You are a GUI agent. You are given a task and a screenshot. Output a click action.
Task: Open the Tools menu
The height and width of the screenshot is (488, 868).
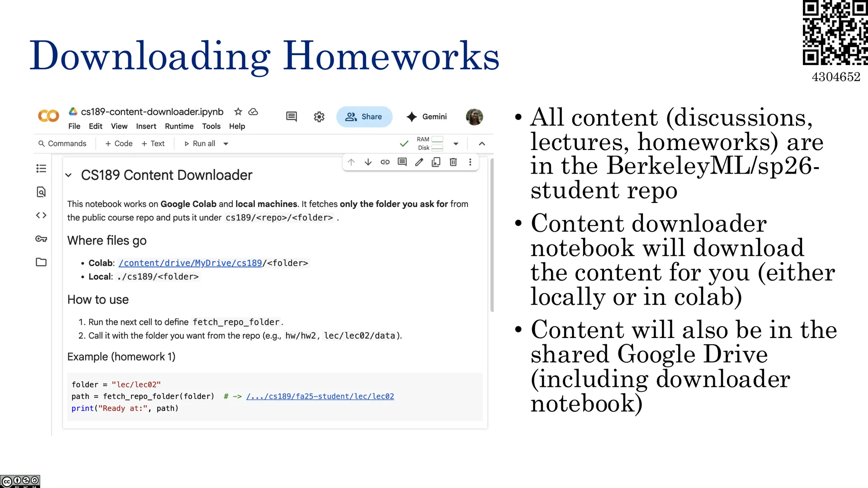click(x=211, y=126)
